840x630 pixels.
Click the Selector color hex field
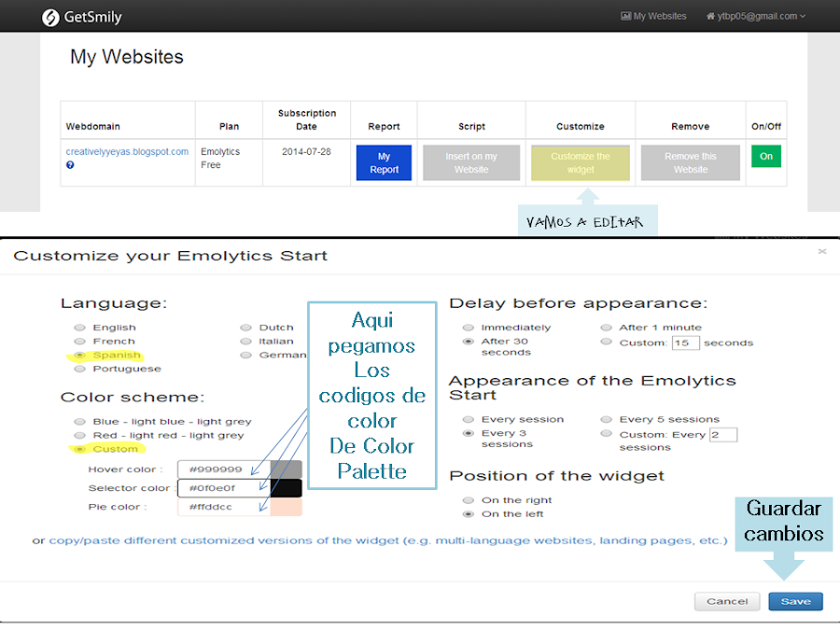224,488
